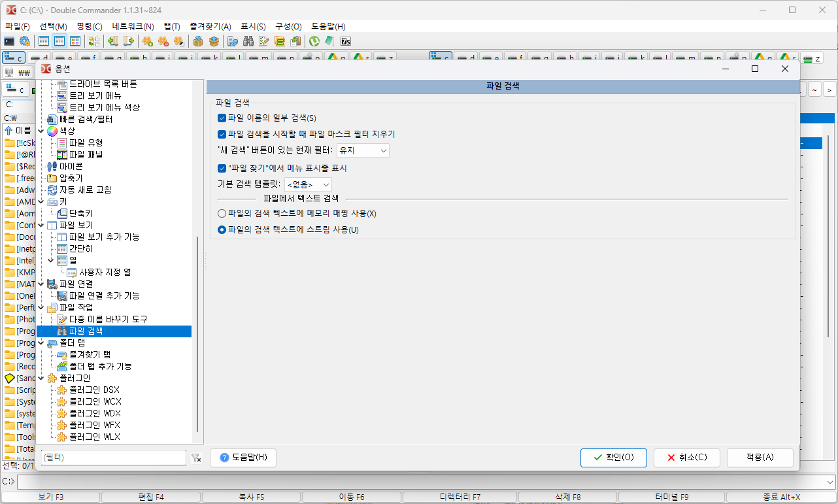
Task: Collapse the 열 tree node
Action: click(51, 260)
